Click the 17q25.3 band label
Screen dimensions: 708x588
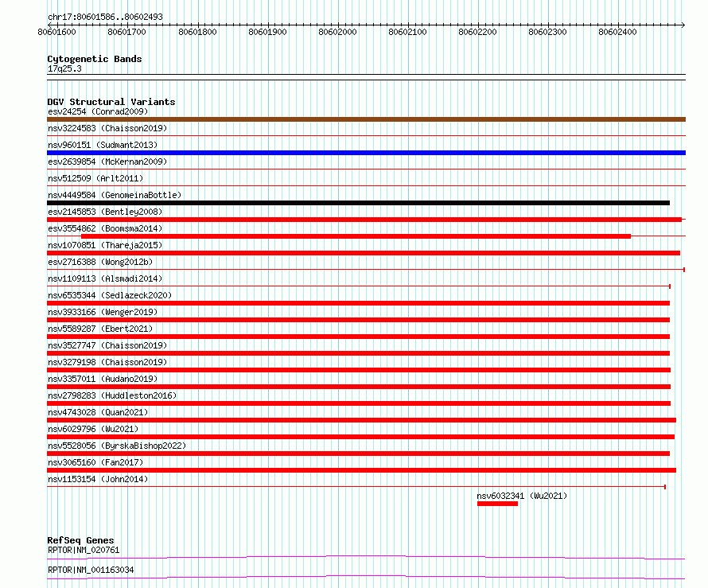coord(64,68)
